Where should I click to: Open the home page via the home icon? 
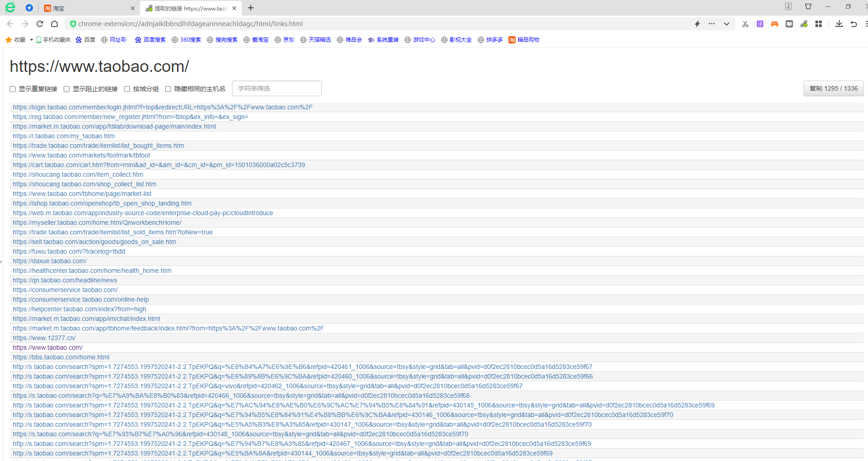[54, 24]
